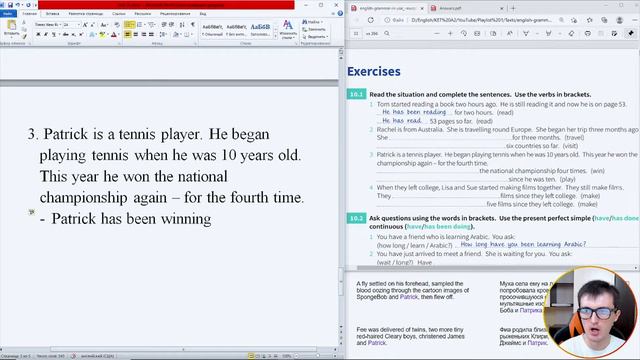Toggle Underline formatting in Word ribbon
The image size is (640, 360).
53,34
